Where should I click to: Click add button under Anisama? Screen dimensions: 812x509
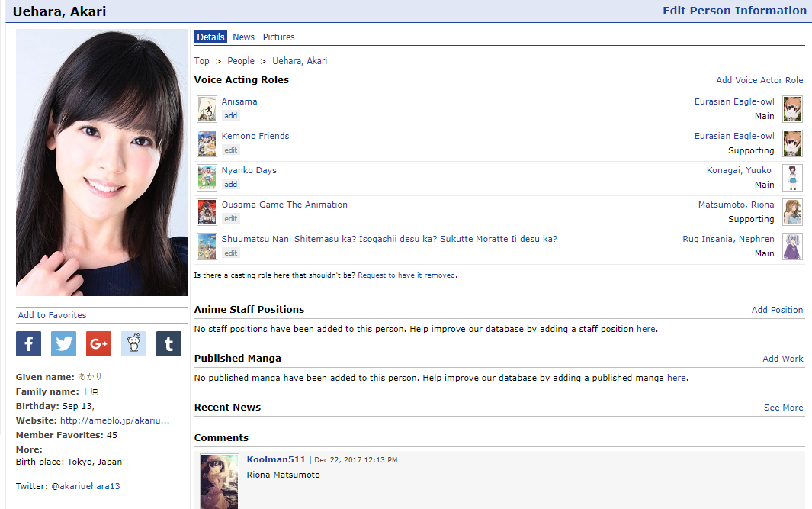coord(230,116)
